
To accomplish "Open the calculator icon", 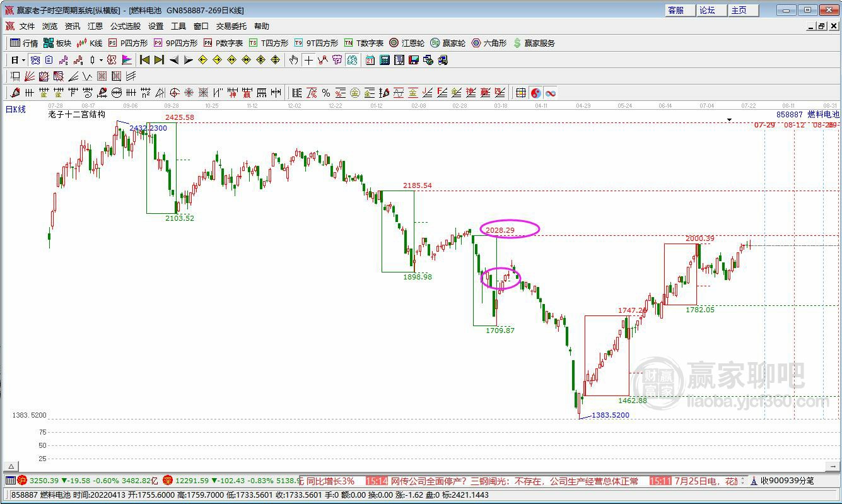I will click(384, 60).
